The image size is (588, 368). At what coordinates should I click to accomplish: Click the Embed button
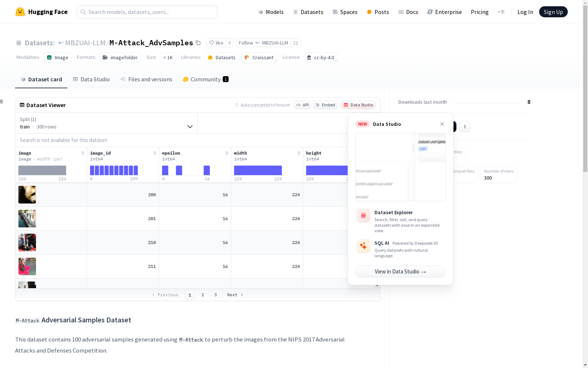coord(325,105)
